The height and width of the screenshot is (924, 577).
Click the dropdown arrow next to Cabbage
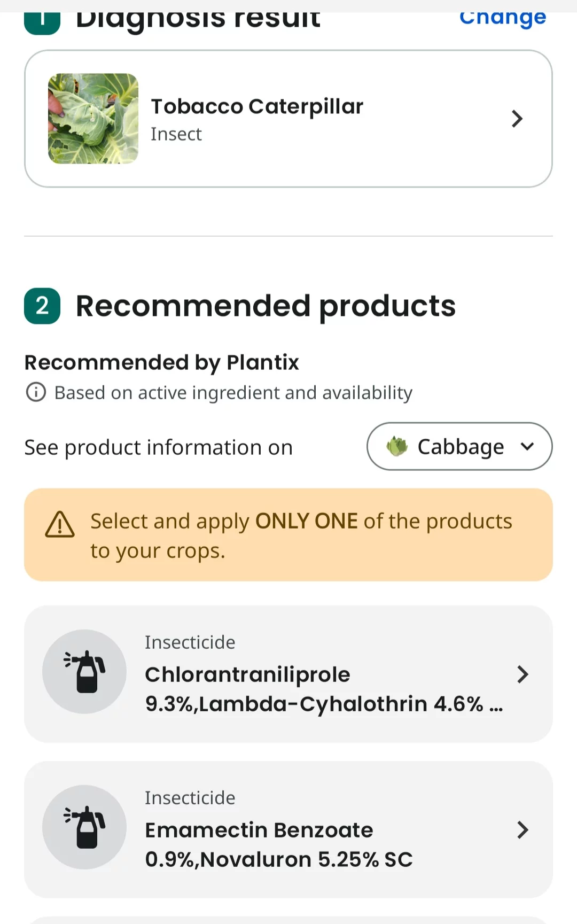click(527, 446)
